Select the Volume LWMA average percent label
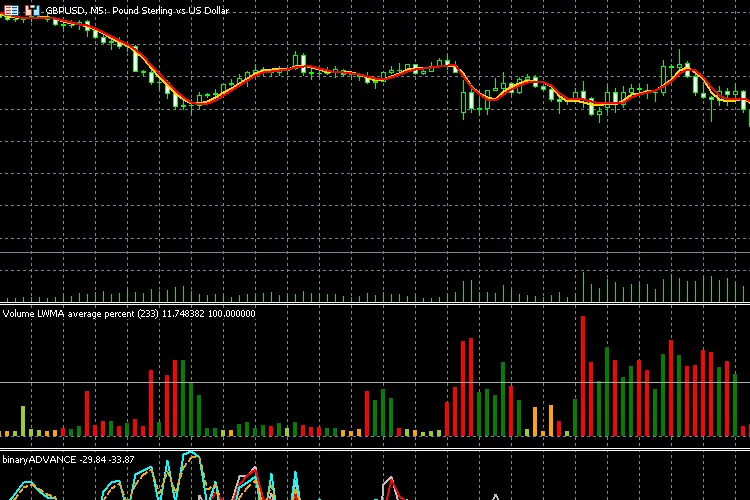750x500 pixels. [x=128, y=314]
